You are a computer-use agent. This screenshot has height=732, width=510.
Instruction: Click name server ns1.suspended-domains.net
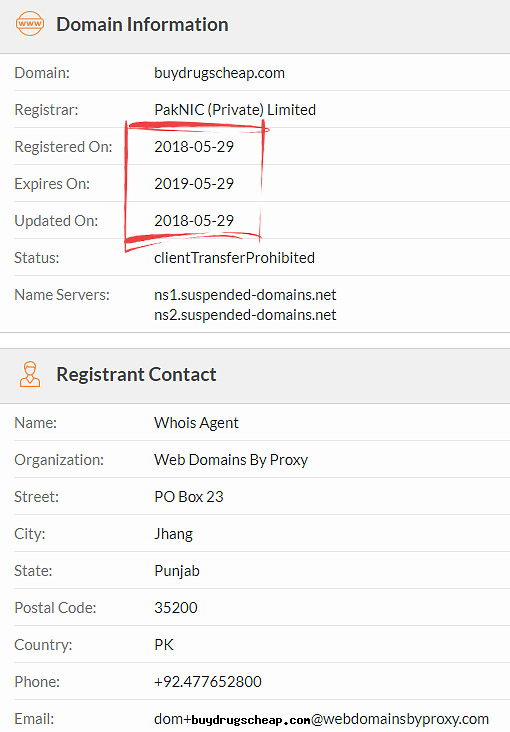click(245, 295)
